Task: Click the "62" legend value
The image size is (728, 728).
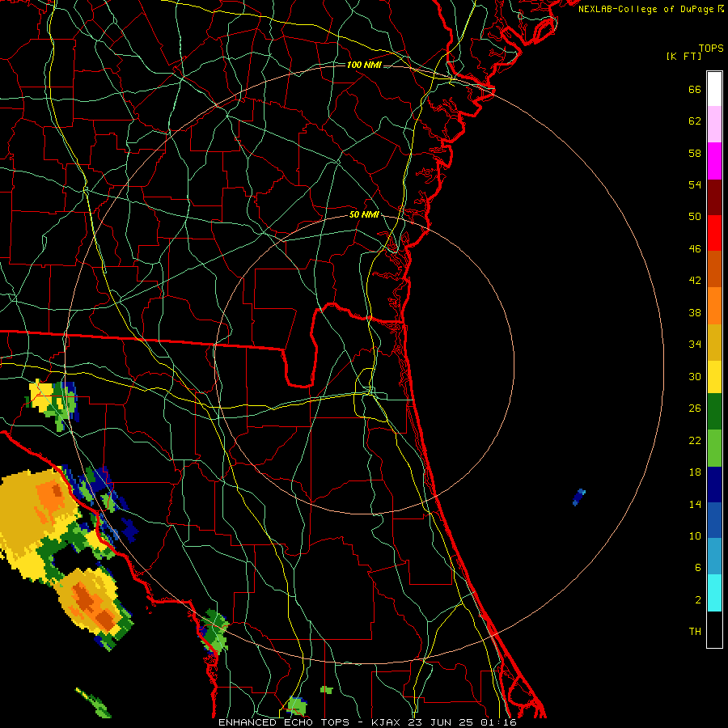Action: (x=695, y=121)
